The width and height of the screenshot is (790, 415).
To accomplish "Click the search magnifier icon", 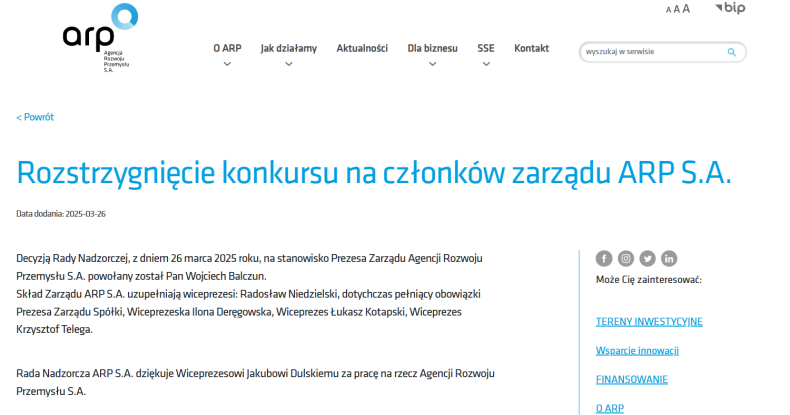I will point(731,52).
